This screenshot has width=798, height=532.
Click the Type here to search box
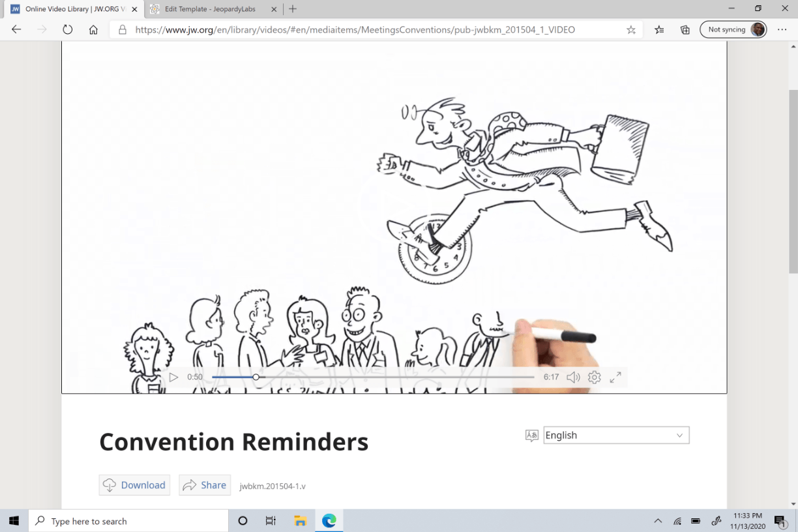click(128, 521)
